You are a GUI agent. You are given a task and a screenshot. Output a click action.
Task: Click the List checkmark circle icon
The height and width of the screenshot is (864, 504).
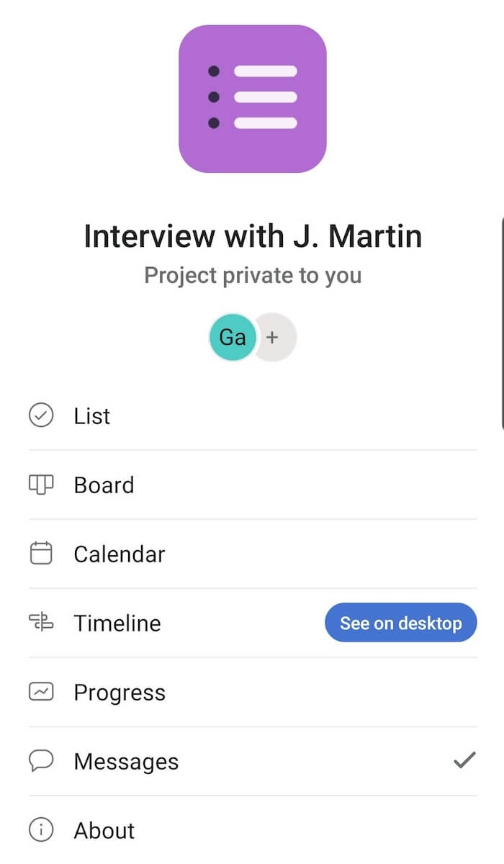(41, 415)
